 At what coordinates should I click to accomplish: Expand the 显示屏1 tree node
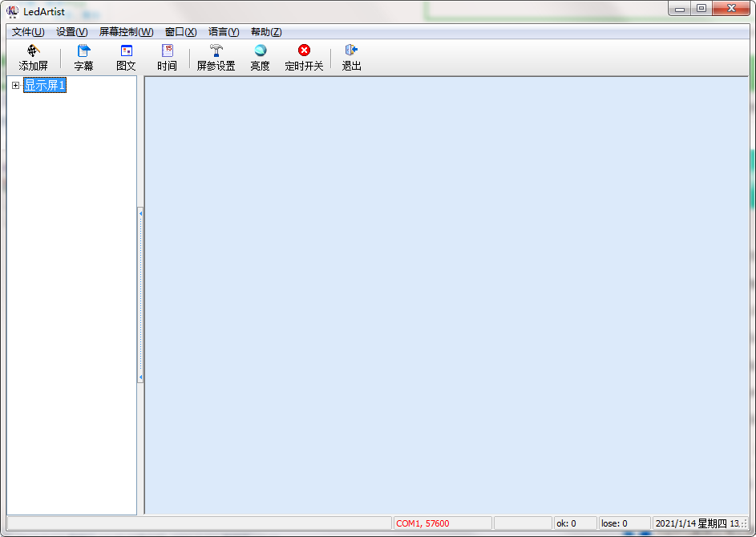click(15, 86)
